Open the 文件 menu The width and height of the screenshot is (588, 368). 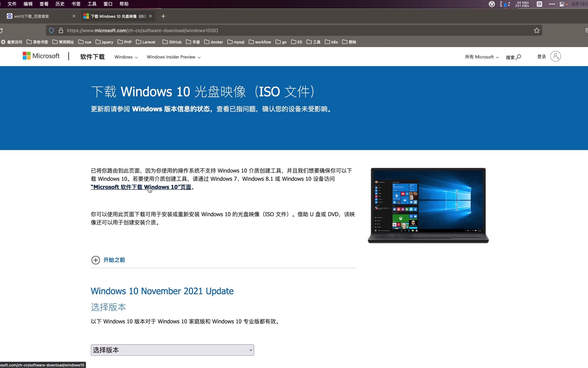point(12,4)
